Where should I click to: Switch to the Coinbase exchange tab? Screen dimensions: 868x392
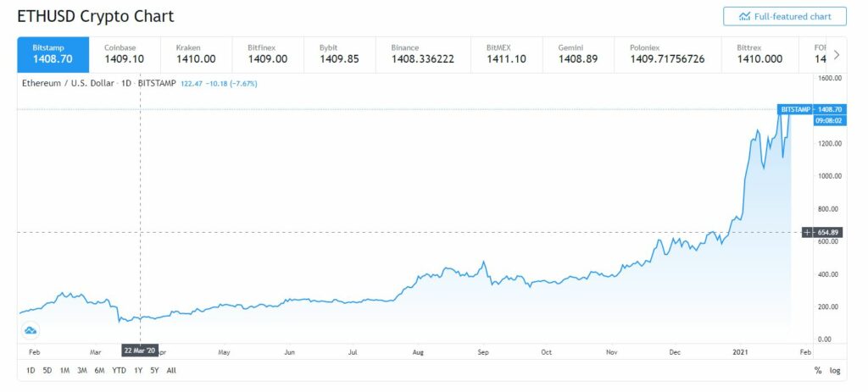(125, 55)
